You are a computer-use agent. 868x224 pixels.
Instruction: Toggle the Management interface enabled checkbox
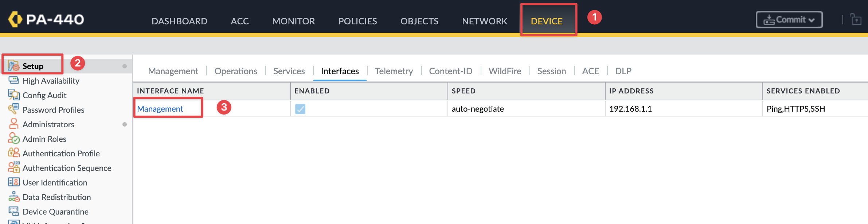coord(300,109)
